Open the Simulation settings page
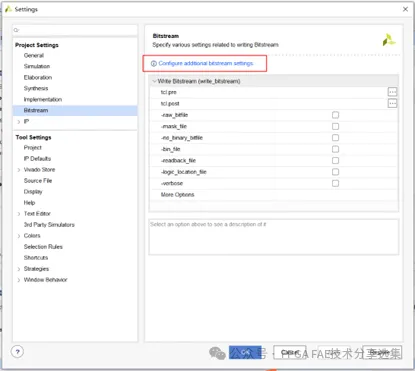This screenshot has height=371, width=415. [x=37, y=66]
